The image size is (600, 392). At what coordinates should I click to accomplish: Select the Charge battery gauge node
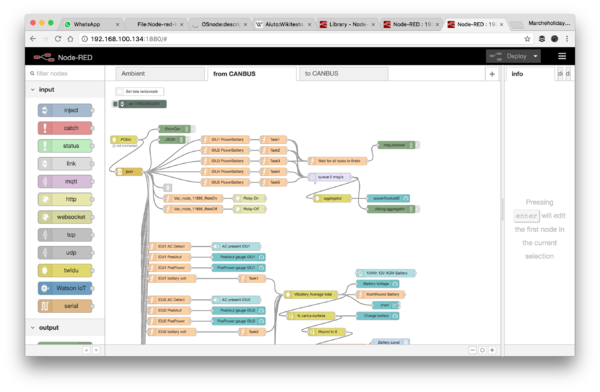[378, 316]
